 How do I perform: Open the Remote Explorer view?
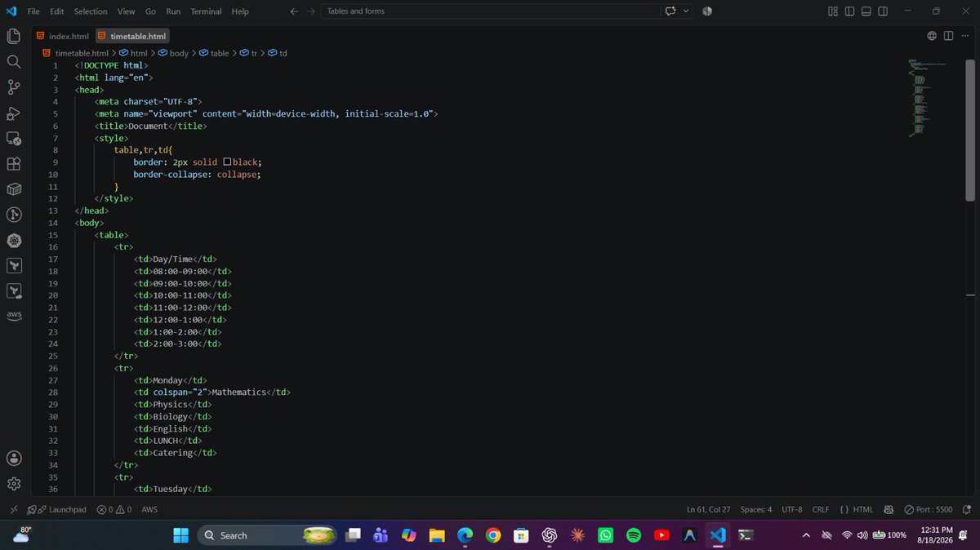pyautogui.click(x=14, y=139)
